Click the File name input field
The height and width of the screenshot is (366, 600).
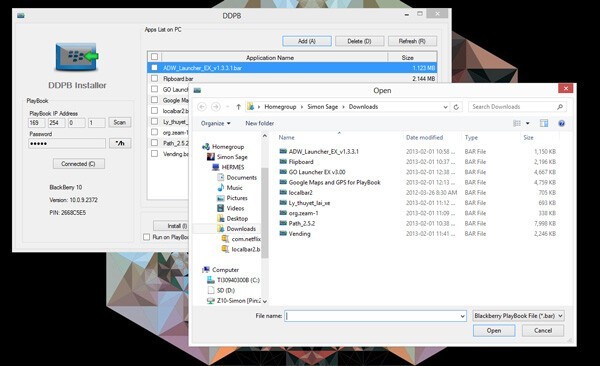click(x=375, y=316)
